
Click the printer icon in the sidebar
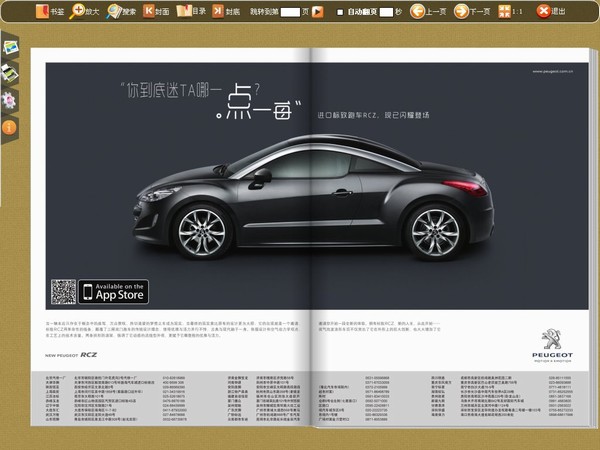10,73
